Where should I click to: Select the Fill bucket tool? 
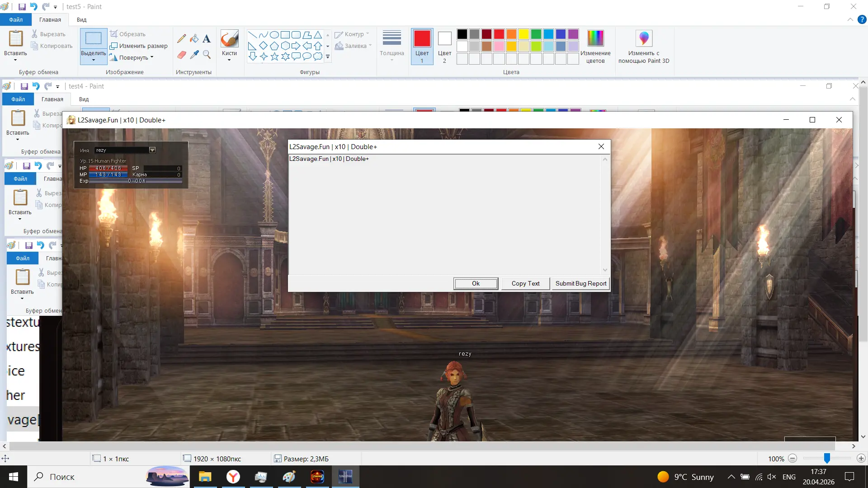pos(194,39)
